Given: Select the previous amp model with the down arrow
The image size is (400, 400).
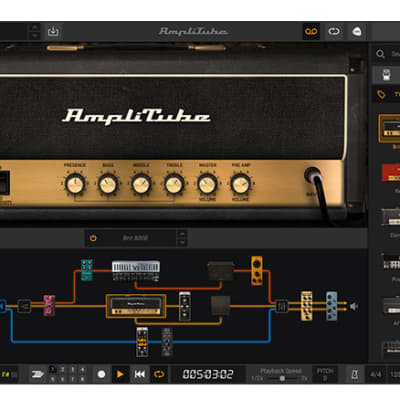Looking at the screenshot, I should (182, 242).
